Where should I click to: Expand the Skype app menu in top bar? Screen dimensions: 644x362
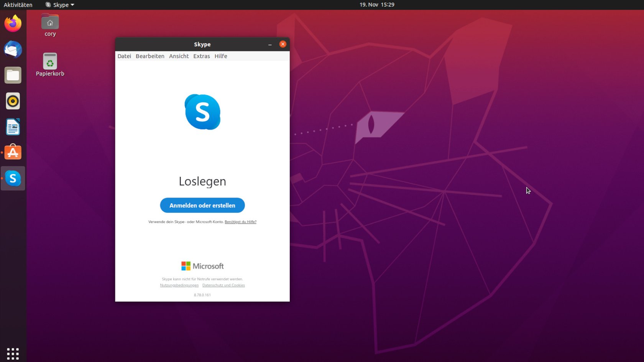tap(60, 5)
